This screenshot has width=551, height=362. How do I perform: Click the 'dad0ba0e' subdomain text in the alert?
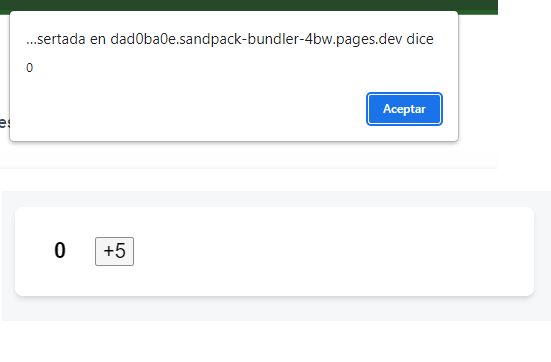point(143,39)
